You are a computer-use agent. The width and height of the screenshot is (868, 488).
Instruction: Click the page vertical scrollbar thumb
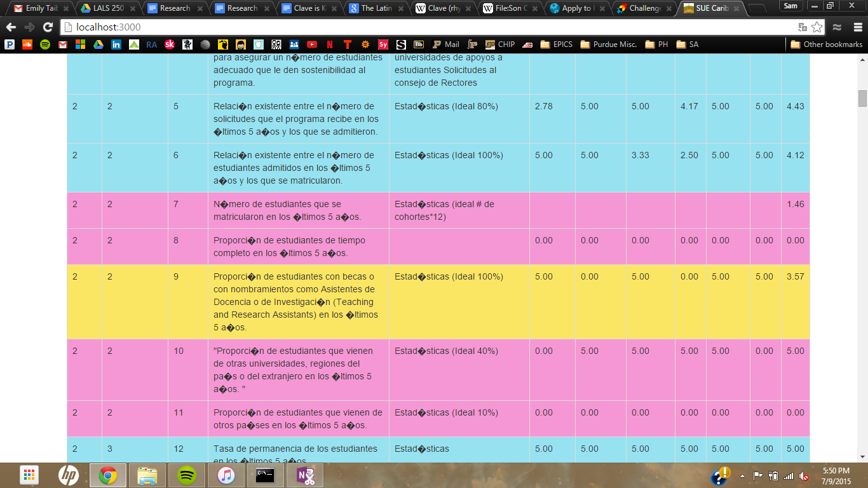coord(862,98)
